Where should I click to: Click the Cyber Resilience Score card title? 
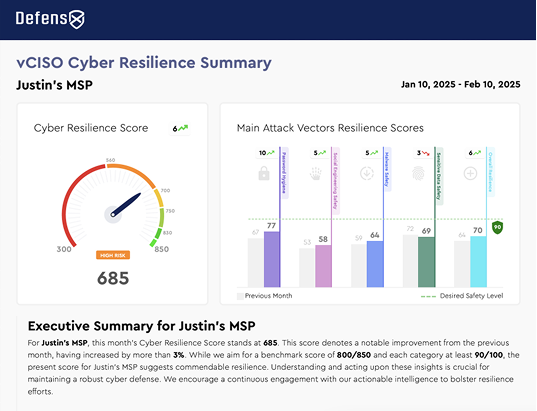pyautogui.click(x=91, y=128)
